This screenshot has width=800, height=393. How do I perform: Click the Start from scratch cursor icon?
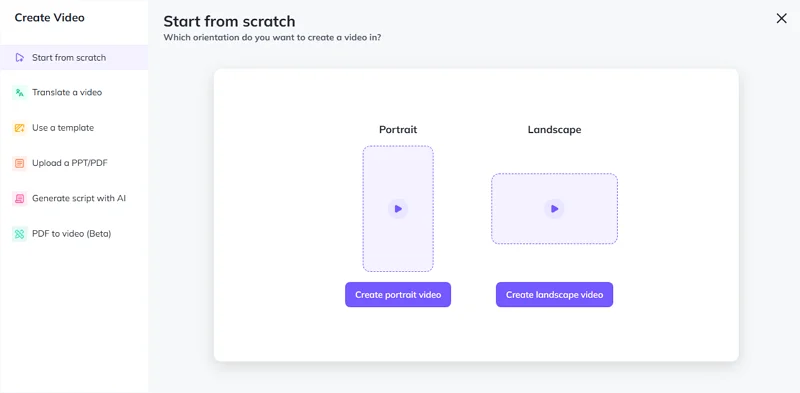(19, 58)
